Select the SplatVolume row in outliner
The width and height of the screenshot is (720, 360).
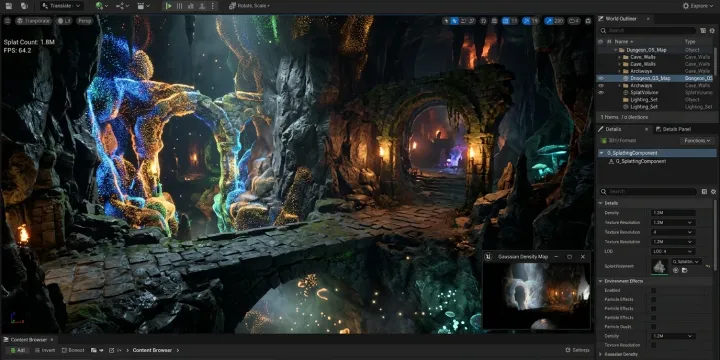[x=655, y=92]
